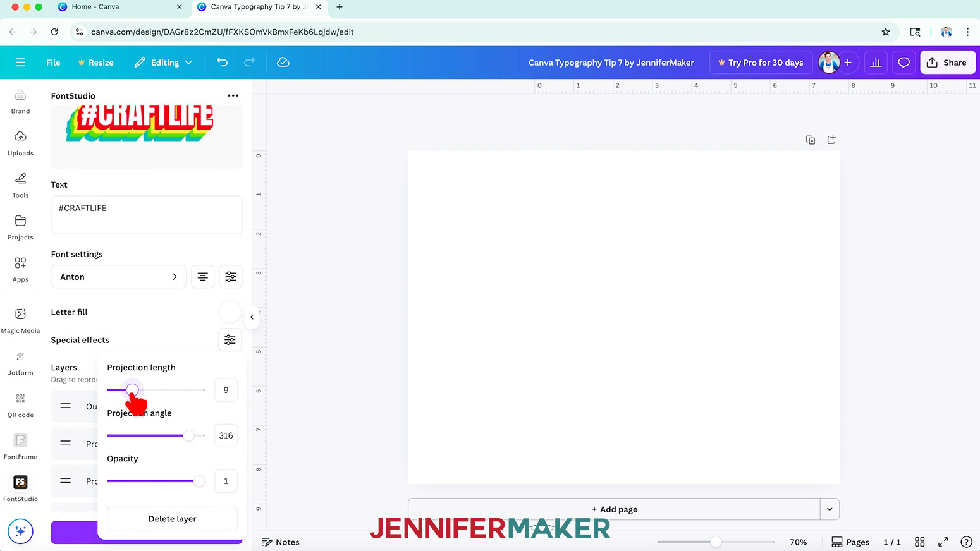Open the user profile avatar

[x=828, y=63]
